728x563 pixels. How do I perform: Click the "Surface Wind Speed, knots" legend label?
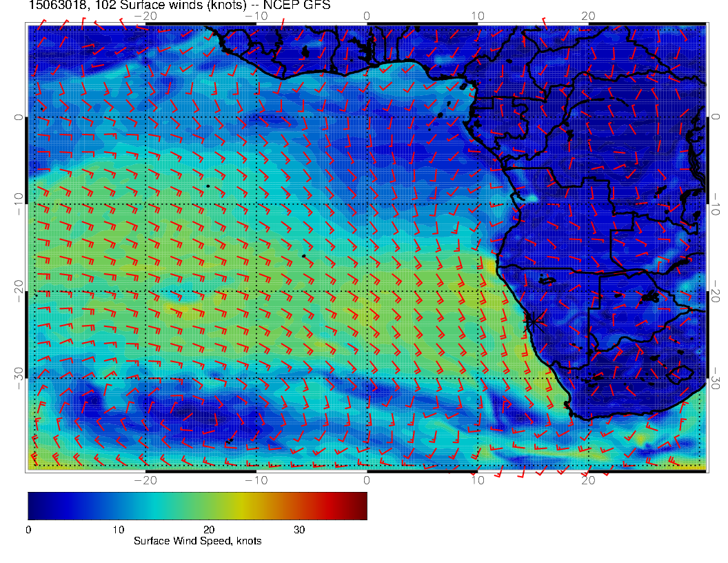tap(197, 541)
